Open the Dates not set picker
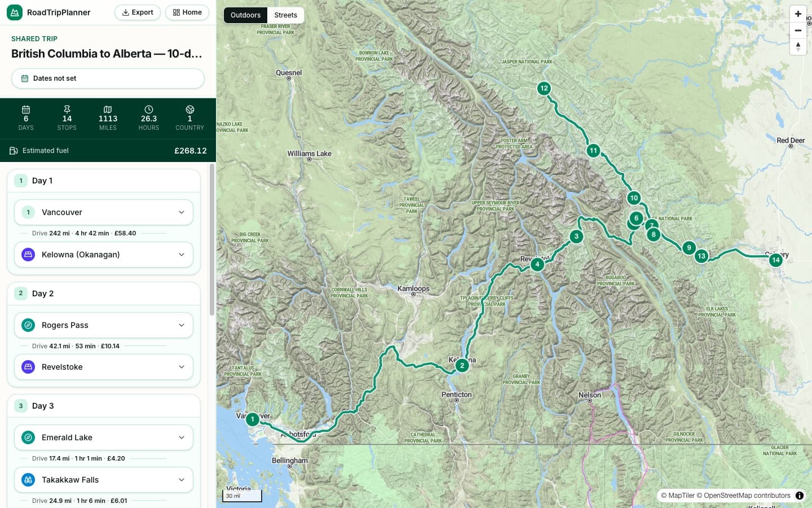Screen dimensions: 812x508 [x=108, y=78]
